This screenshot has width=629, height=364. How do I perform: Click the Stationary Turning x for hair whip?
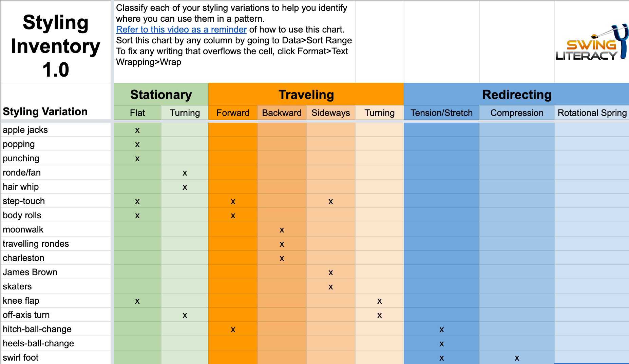point(185,187)
